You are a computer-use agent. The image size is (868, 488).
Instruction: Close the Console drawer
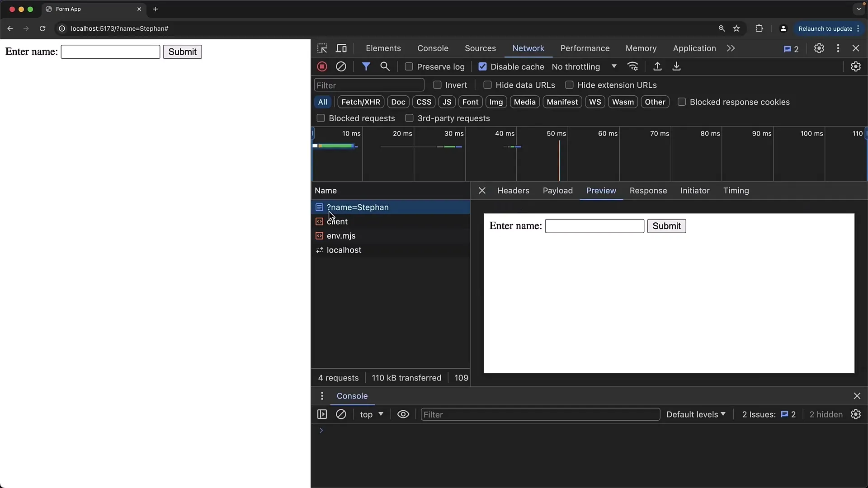click(857, 396)
